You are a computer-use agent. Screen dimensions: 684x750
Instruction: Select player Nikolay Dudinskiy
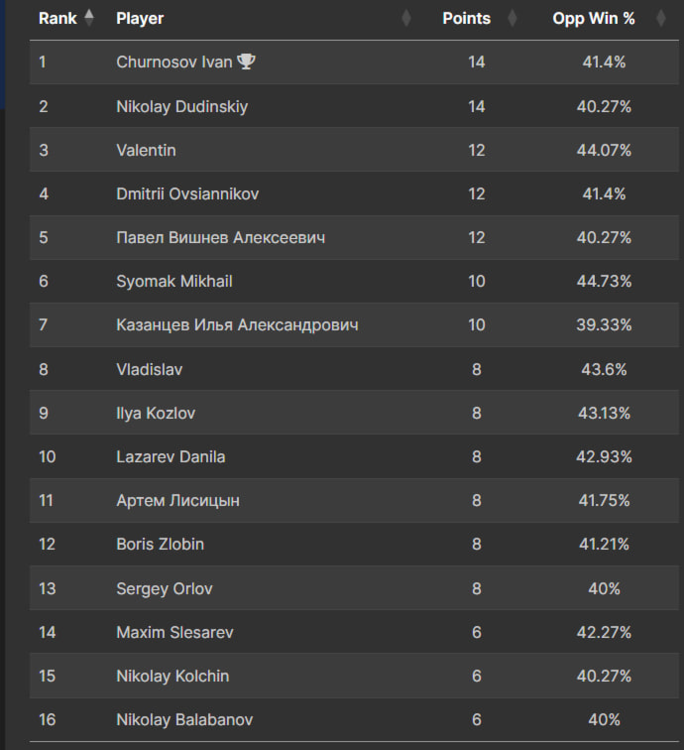pos(182,106)
